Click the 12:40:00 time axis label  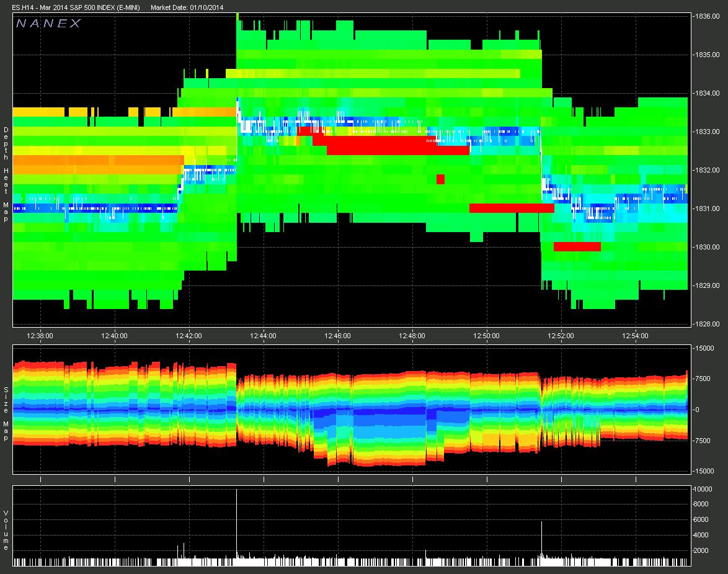click(114, 336)
